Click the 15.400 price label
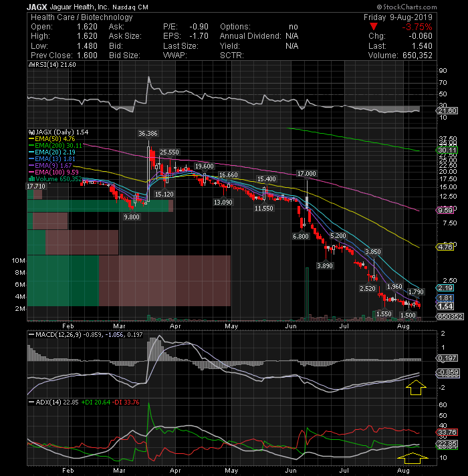 click(x=267, y=179)
